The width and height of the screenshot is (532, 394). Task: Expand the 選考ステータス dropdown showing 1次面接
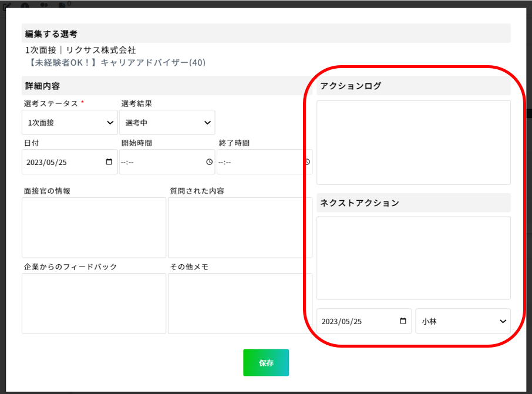coord(69,123)
